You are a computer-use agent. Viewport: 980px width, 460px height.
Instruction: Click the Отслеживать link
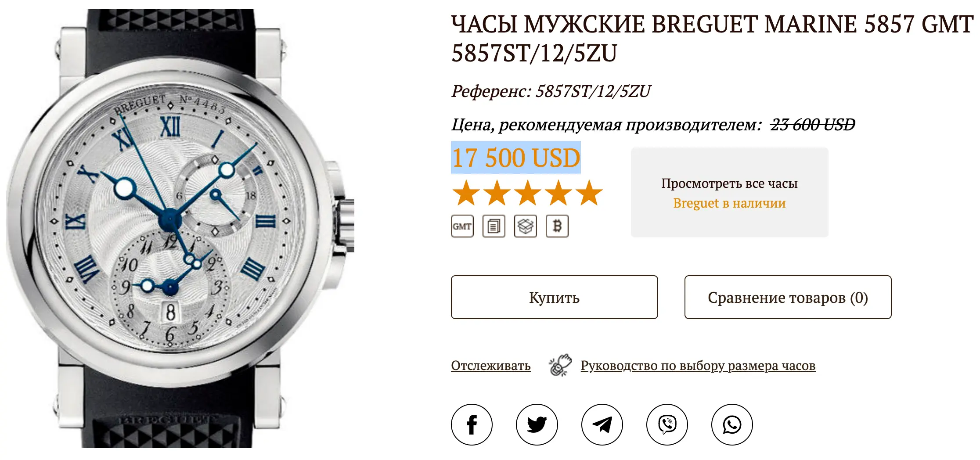(x=491, y=366)
